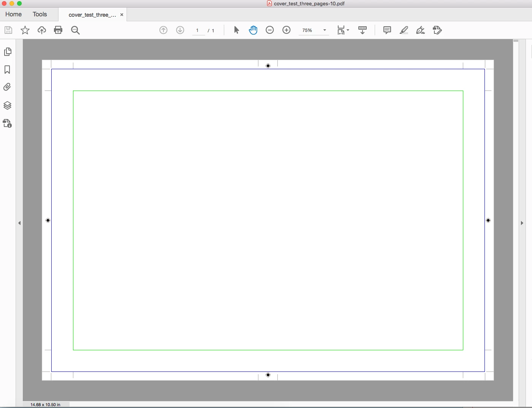Select the Hand pan tool
This screenshot has height=408, width=532.
253,30
